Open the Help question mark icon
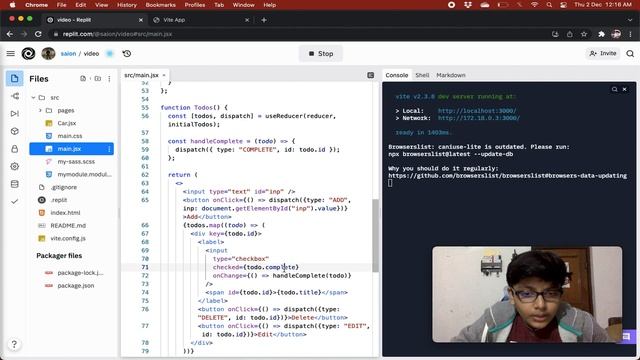The height and width of the screenshot is (360, 640). [x=14, y=344]
